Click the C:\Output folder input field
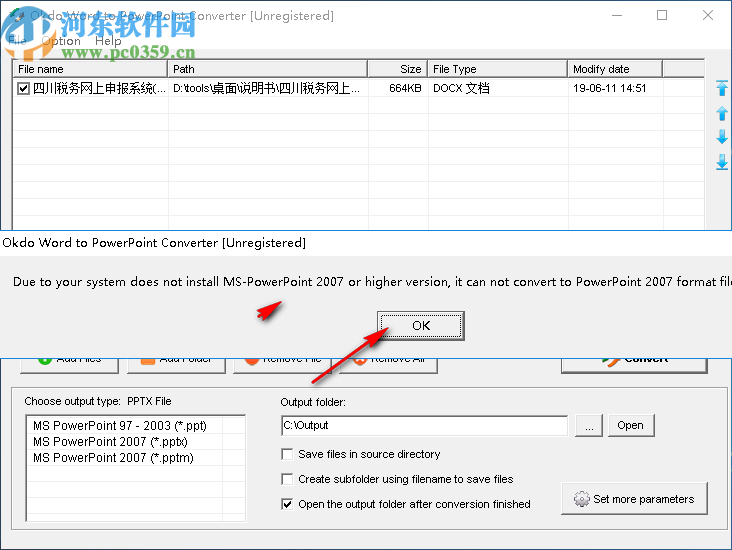732x550 pixels. click(424, 425)
